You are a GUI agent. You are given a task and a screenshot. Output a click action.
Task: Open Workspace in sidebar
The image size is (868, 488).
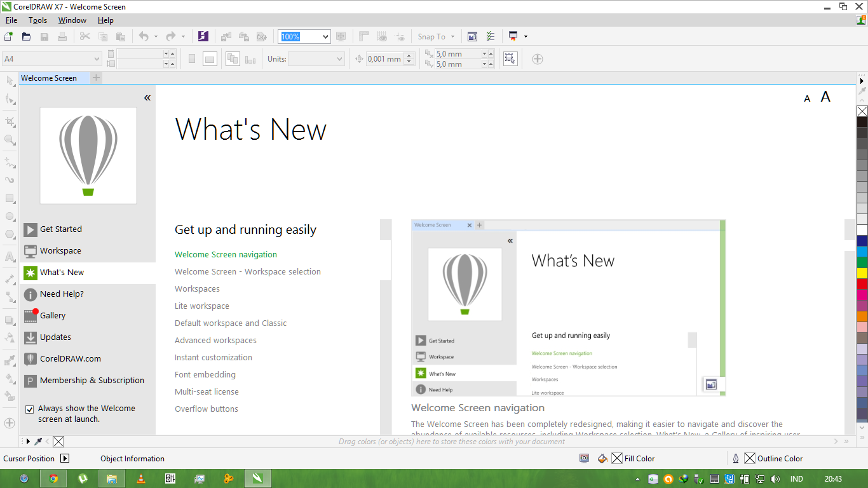88,251
